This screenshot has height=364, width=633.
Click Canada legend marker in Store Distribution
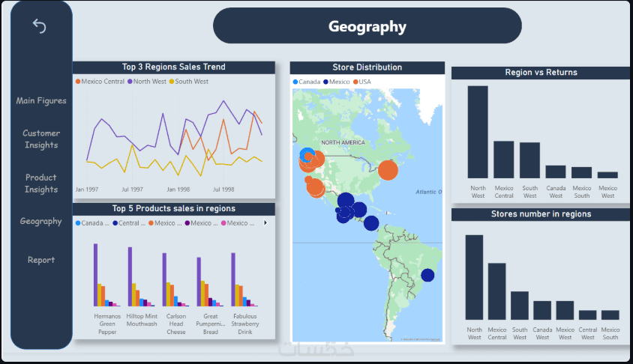295,82
